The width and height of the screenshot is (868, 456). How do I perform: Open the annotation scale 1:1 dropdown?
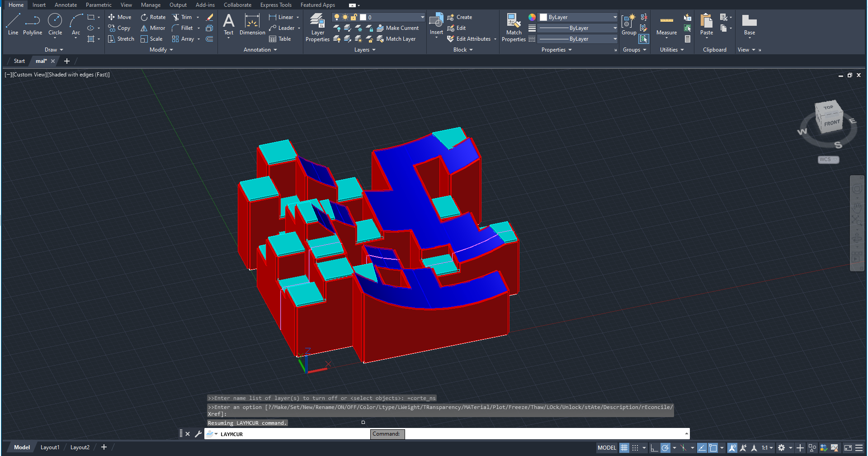(768, 448)
